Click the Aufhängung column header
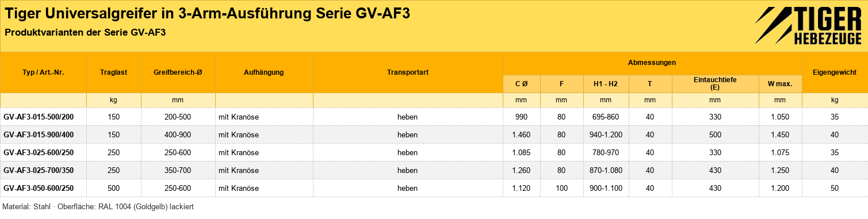 (x=264, y=72)
